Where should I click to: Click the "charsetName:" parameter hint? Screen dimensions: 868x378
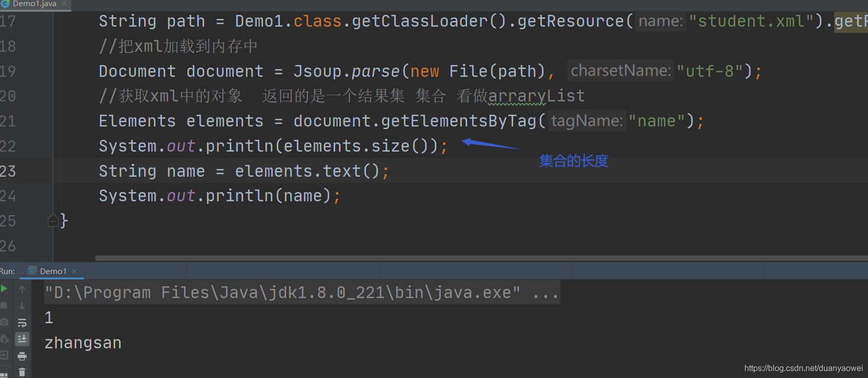pyautogui.click(x=621, y=71)
